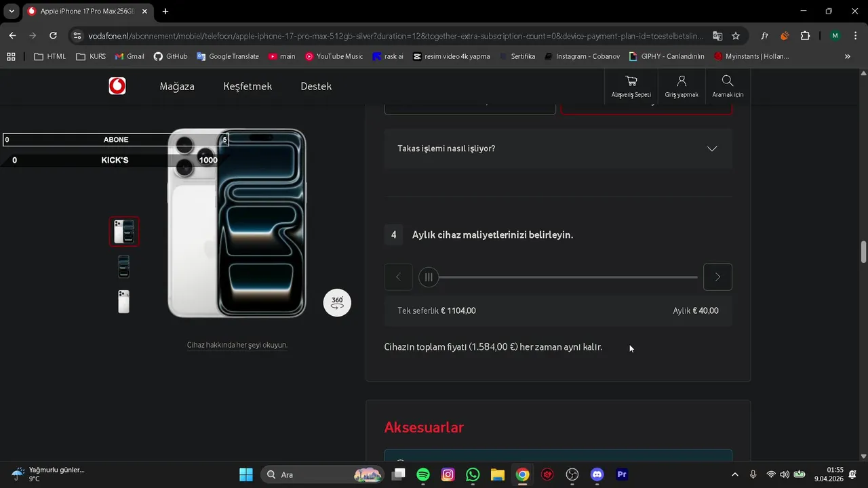Reload the Vodafone page

click(x=53, y=35)
